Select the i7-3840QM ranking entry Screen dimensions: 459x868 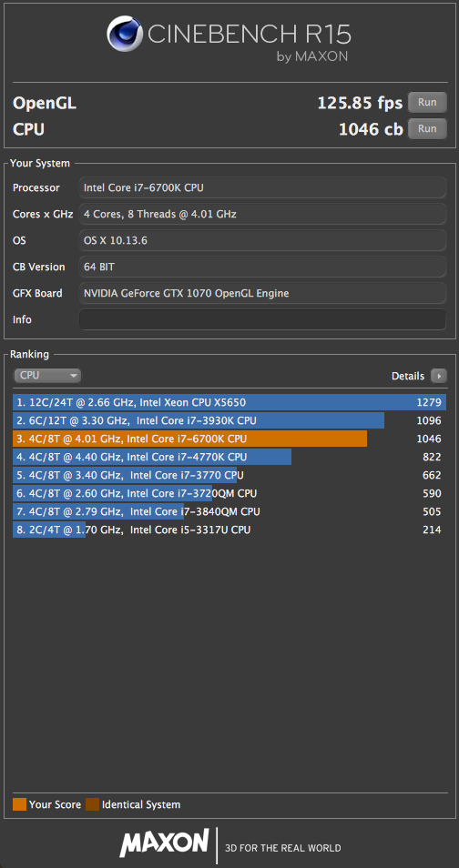point(229,511)
